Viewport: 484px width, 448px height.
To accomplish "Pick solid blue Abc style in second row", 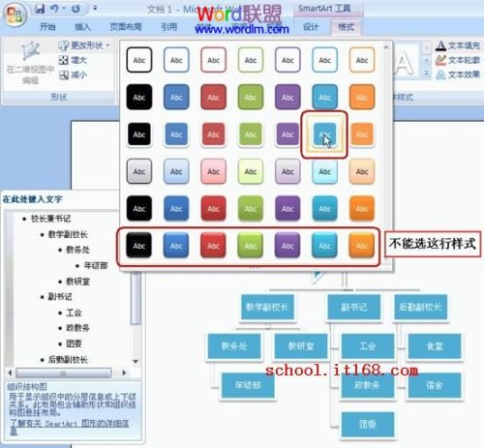I will pyautogui.click(x=176, y=97).
